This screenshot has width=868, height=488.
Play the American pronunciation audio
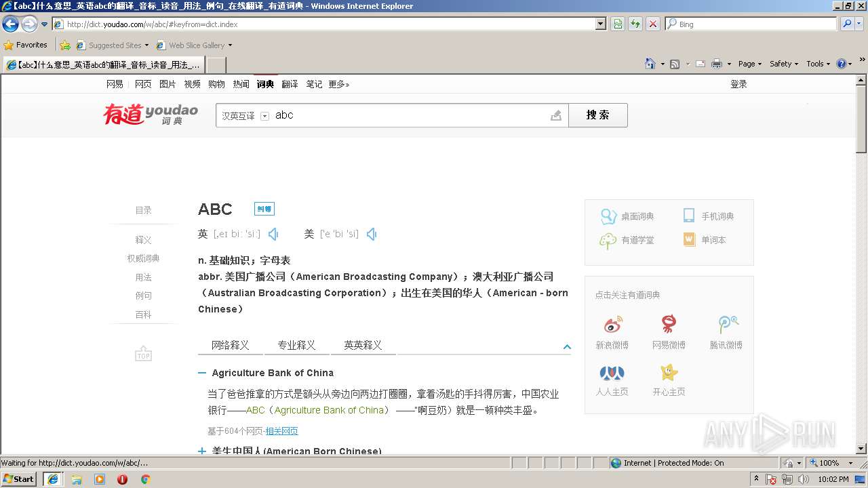pyautogui.click(x=372, y=234)
